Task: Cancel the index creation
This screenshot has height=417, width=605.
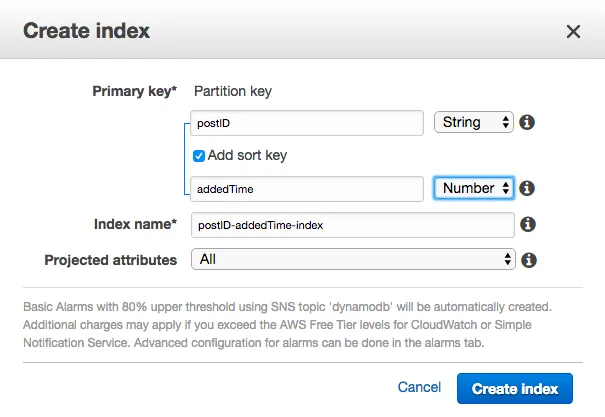Action: click(419, 387)
